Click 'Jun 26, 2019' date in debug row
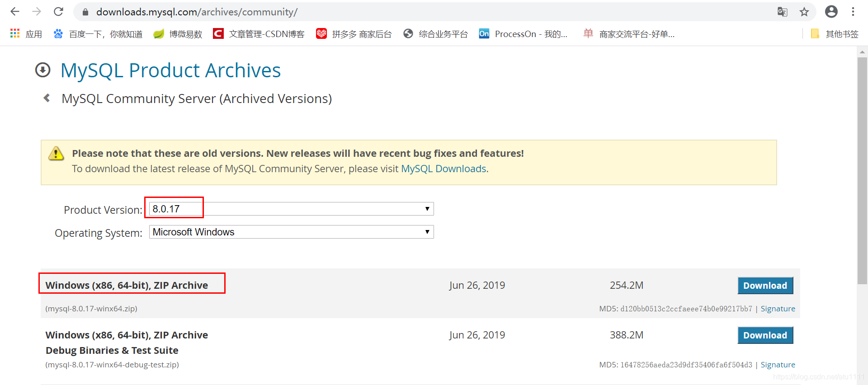Viewport: 868px width, 385px height. 477,335
